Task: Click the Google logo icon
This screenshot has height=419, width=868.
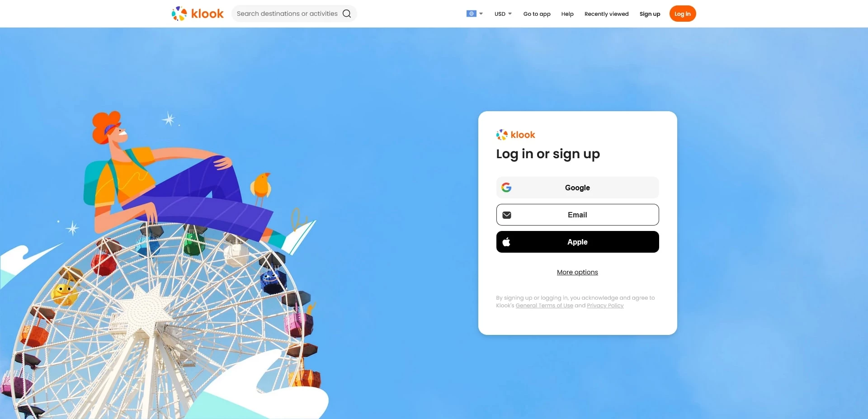Action: pos(506,188)
